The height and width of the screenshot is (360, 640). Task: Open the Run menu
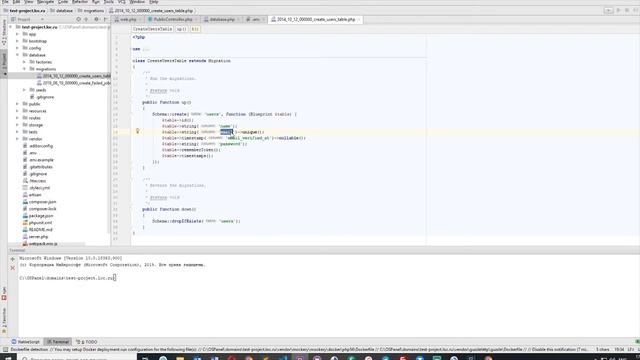pos(96,2)
